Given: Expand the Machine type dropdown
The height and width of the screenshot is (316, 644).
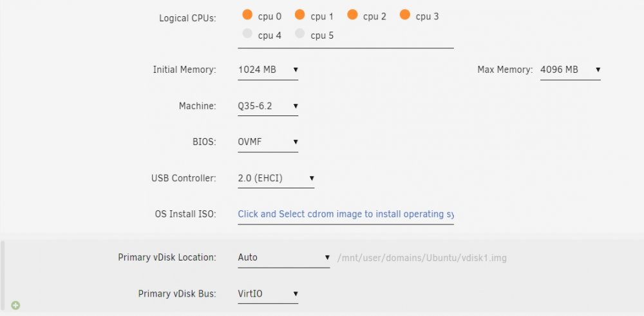Looking at the screenshot, I should point(268,106).
